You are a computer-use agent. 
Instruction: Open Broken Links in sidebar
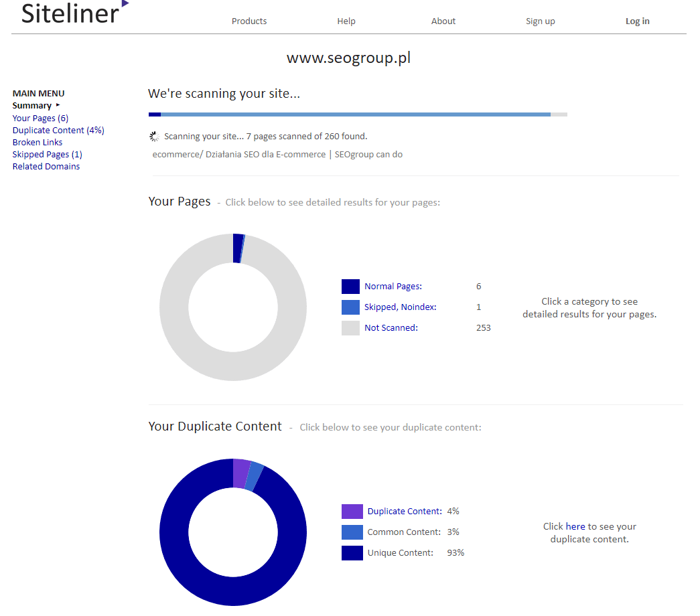(37, 143)
